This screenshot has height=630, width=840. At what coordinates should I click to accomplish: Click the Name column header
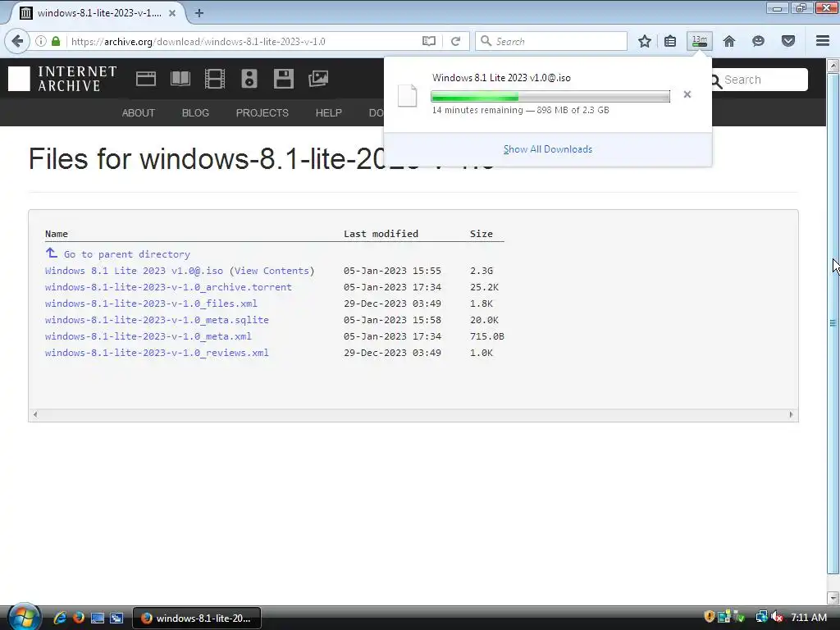(x=57, y=234)
